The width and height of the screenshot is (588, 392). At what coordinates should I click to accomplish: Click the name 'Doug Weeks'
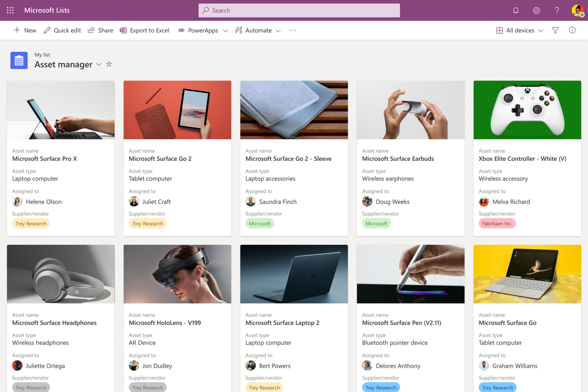(x=393, y=202)
